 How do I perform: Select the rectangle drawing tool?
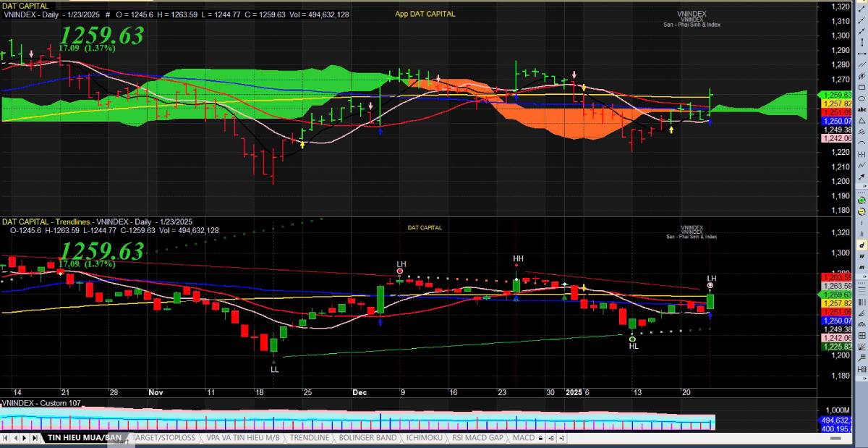click(x=861, y=87)
